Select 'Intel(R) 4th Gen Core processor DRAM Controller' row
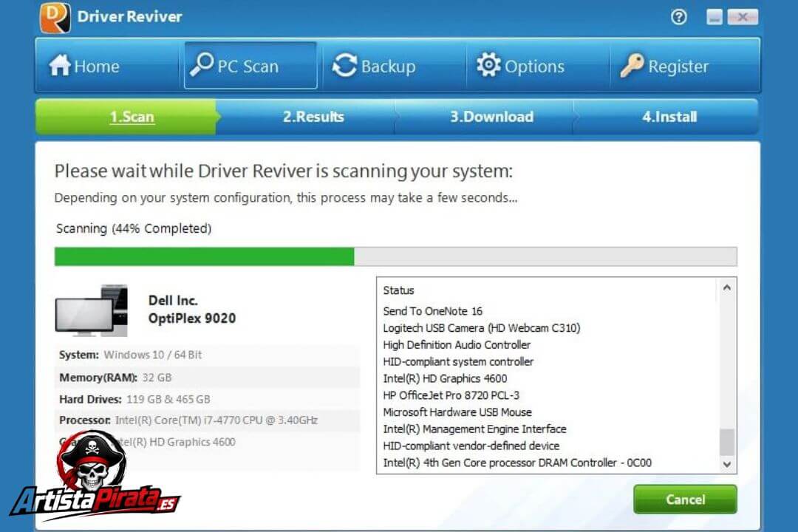The image size is (798, 532). 517,463
